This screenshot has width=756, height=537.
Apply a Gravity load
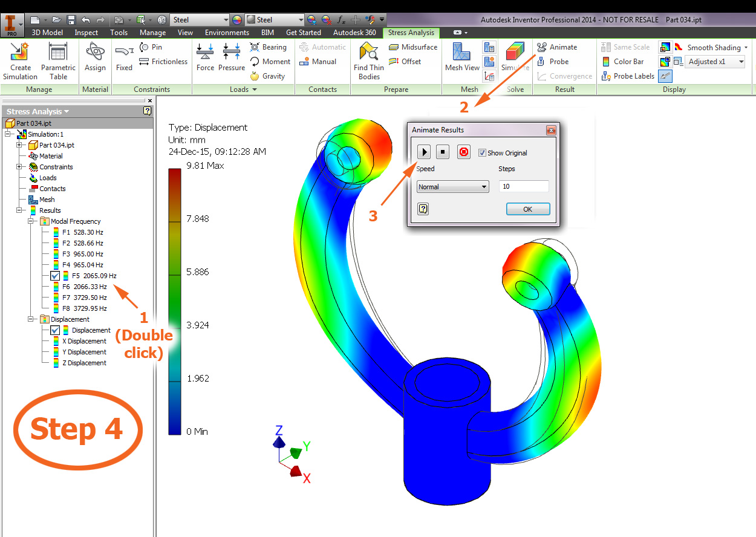click(x=267, y=76)
